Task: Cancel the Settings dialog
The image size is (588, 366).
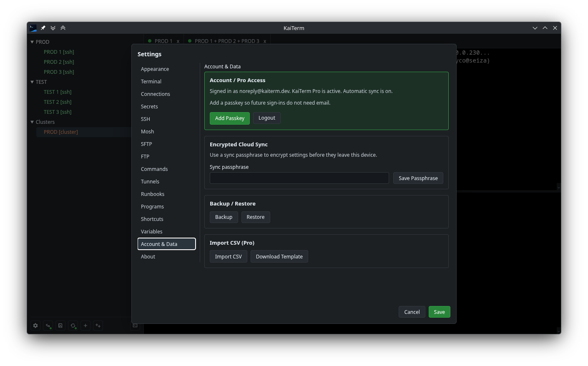Action: pos(412,312)
